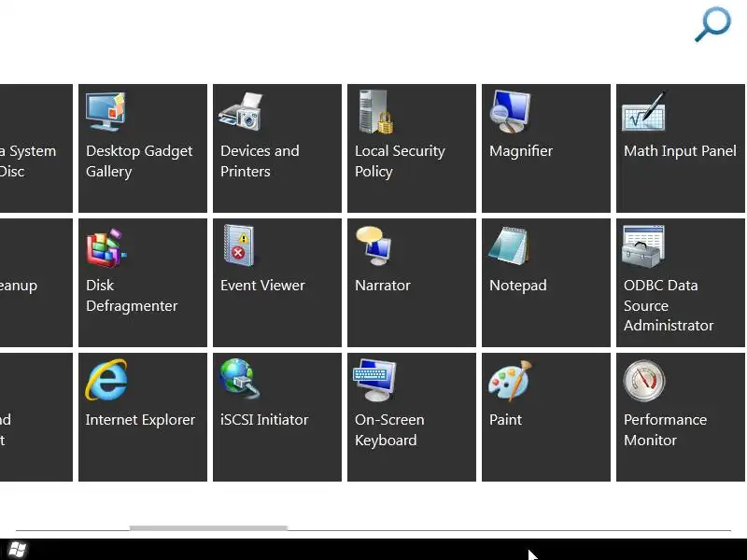Click the 'Desktop Gadget Gallery' label
The image size is (747, 560).
[x=139, y=161]
